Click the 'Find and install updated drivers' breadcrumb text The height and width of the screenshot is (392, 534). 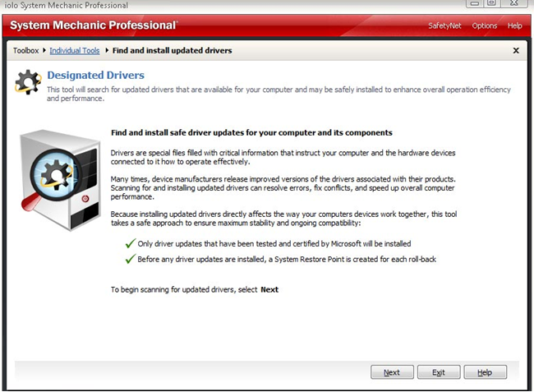pos(172,50)
